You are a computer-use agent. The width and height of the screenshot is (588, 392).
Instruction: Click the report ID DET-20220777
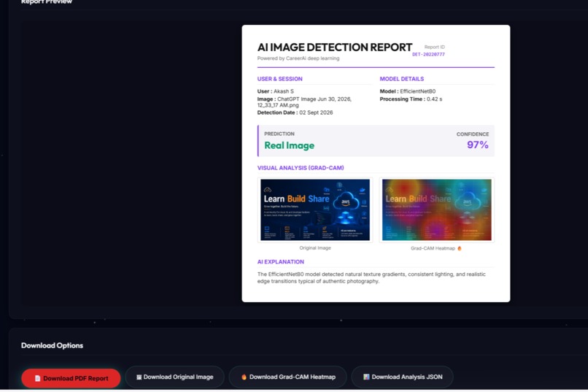pos(428,55)
